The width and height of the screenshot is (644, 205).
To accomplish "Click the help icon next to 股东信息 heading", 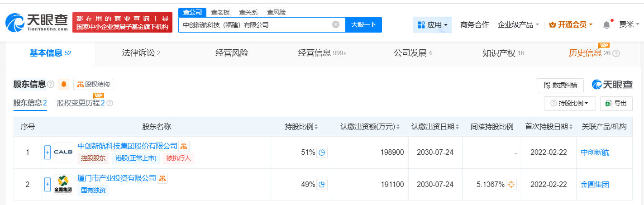I will (51, 84).
